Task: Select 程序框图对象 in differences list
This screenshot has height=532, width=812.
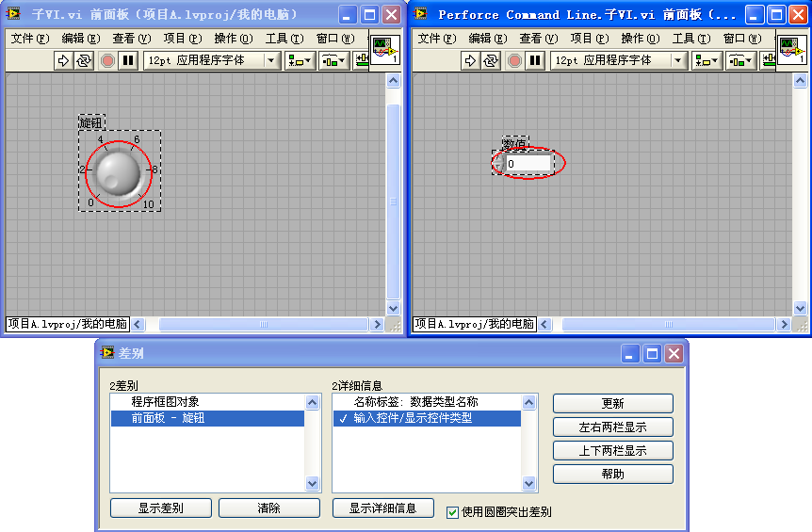Action: [x=165, y=402]
